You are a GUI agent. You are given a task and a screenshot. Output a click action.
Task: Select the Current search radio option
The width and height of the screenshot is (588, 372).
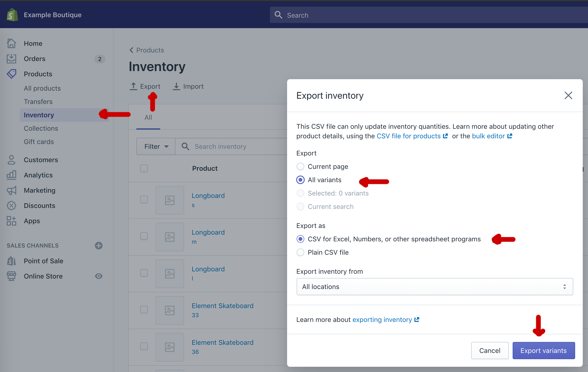(300, 207)
